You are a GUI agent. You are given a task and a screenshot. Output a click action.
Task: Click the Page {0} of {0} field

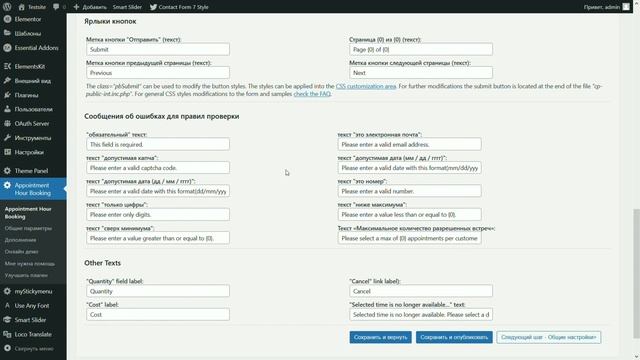coord(420,49)
